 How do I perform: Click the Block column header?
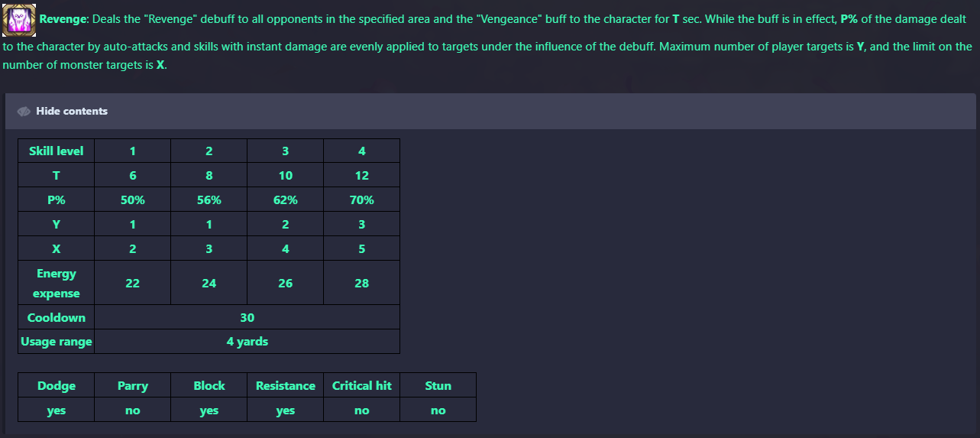209,385
